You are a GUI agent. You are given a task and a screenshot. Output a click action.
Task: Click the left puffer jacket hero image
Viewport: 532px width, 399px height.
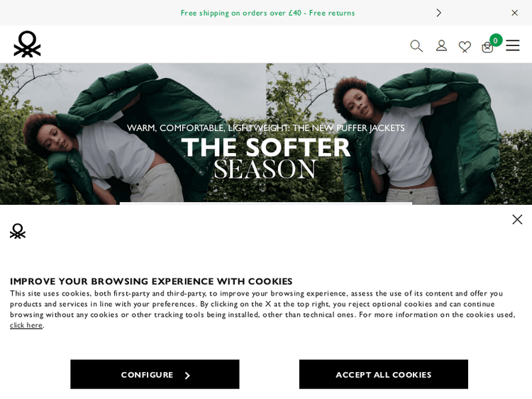[133, 134]
